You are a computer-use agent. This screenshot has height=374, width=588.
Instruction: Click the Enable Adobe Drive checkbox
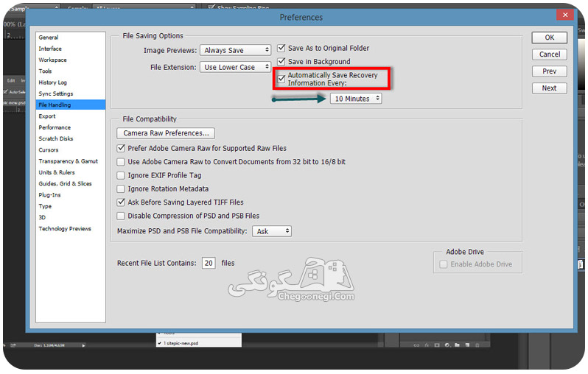pyautogui.click(x=444, y=264)
